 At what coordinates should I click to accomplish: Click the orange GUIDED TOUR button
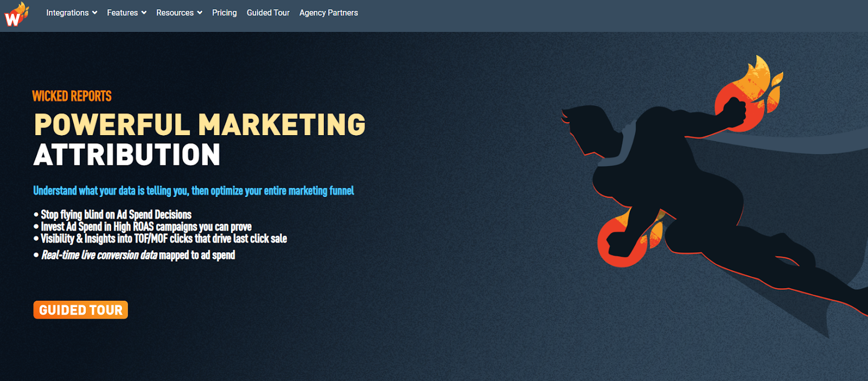[x=81, y=310]
